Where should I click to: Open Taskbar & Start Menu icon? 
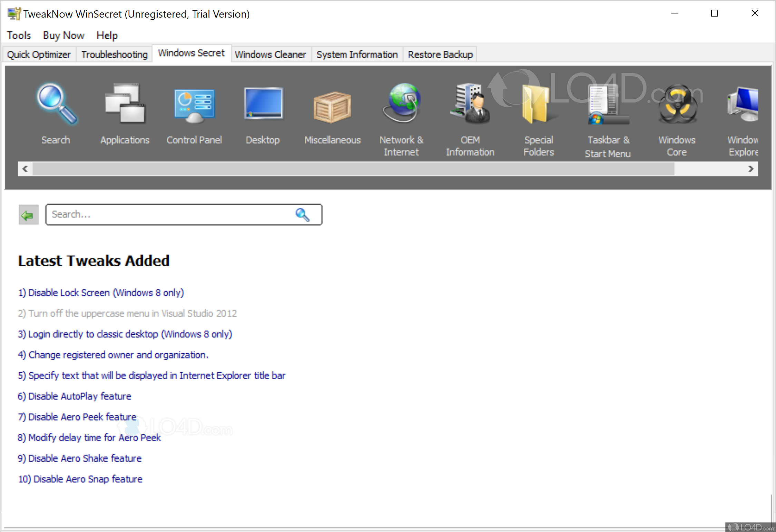[x=608, y=104]
